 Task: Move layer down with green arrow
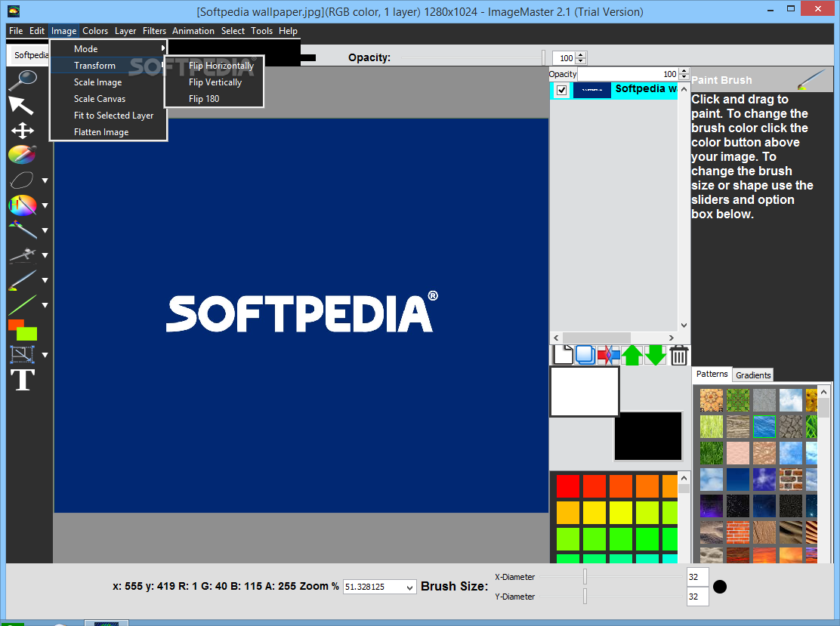coord(655,355)
